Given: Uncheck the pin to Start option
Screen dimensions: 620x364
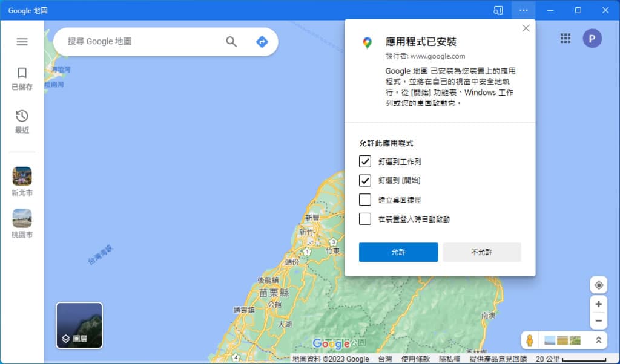Looking at the screenshot, I should point(365,181).
